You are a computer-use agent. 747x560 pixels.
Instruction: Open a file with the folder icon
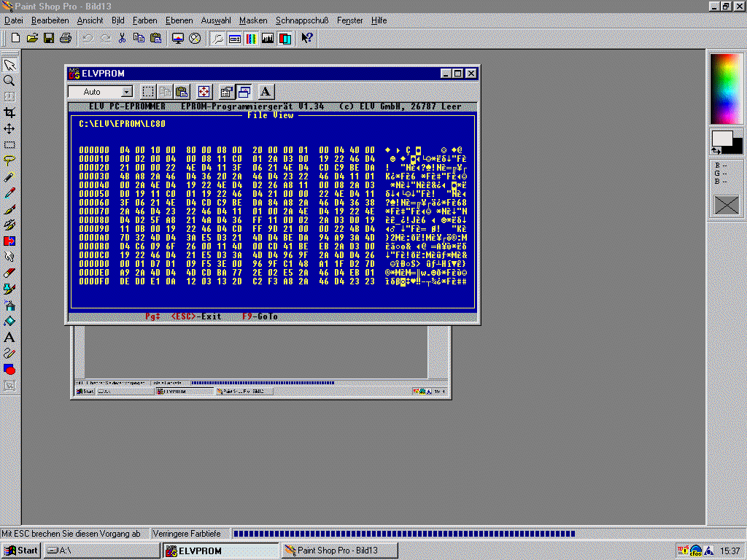pyautogui.click(x=32, y=38)
